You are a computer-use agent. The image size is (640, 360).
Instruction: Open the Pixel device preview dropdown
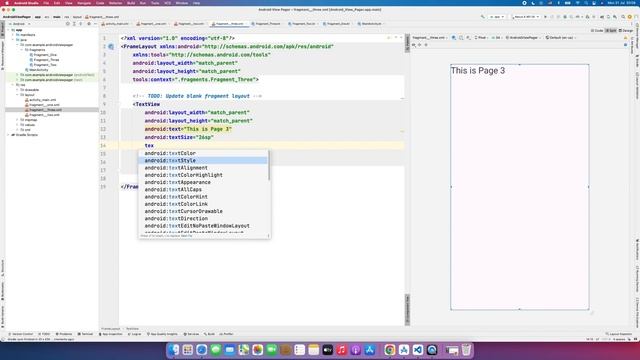pyautogui.click(x=481, y=38)
